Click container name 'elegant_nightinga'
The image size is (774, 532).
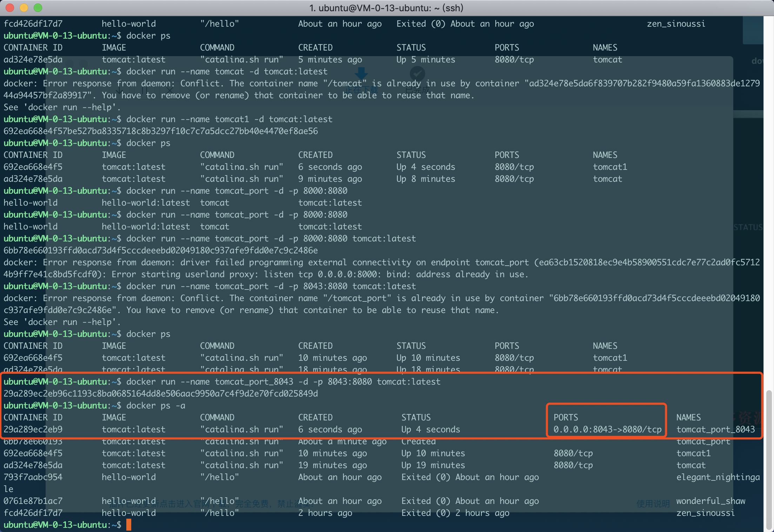(x=718, y=477)
